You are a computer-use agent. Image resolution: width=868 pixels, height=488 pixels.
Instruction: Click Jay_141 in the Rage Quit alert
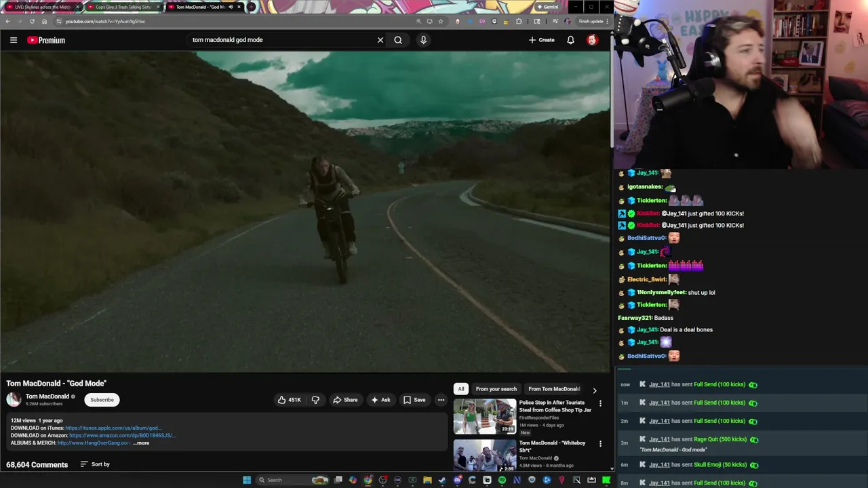coord(659,439)
